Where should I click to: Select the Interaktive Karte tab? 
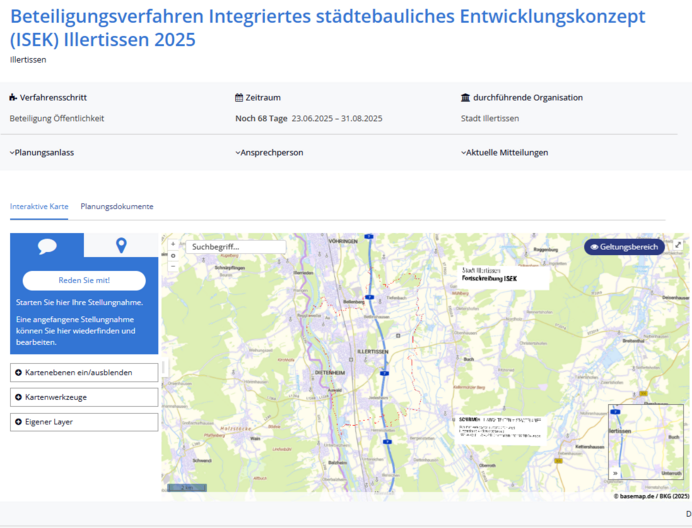tap(39, 206)
